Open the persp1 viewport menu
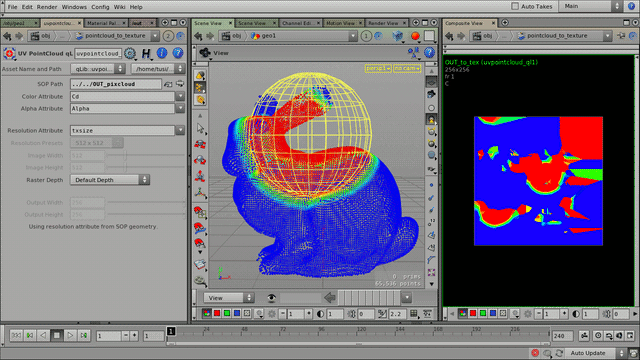The width and height of the screenshot is (640, 360). click(x=378, y=69)
